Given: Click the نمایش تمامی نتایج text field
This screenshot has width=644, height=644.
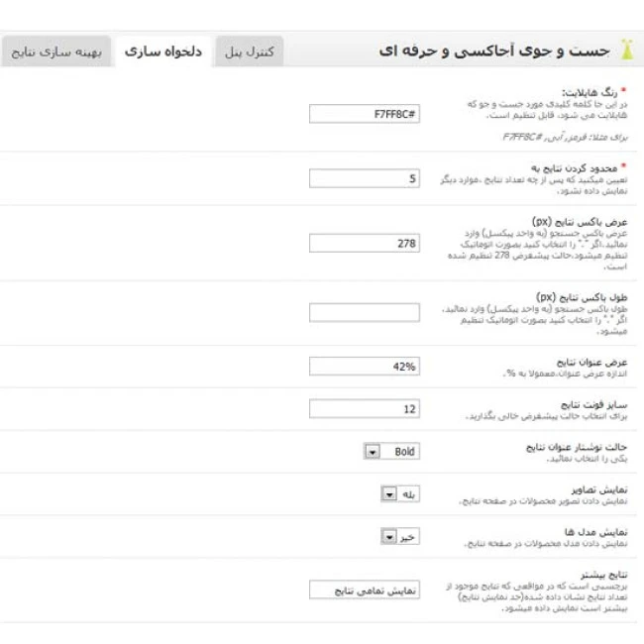Looking at the screenshot, I should pyautogui.click(x=365, y=590).
